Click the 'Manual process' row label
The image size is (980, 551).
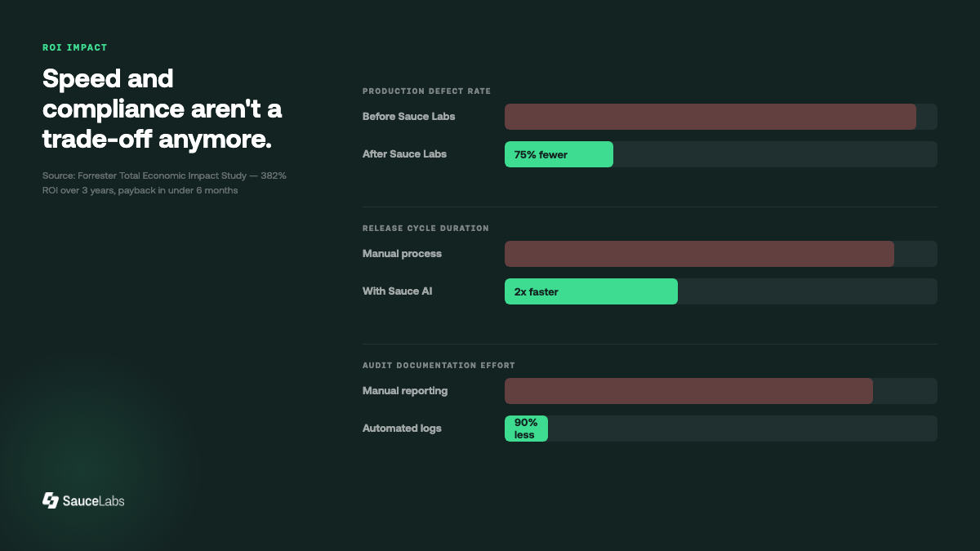click(402, 254)
